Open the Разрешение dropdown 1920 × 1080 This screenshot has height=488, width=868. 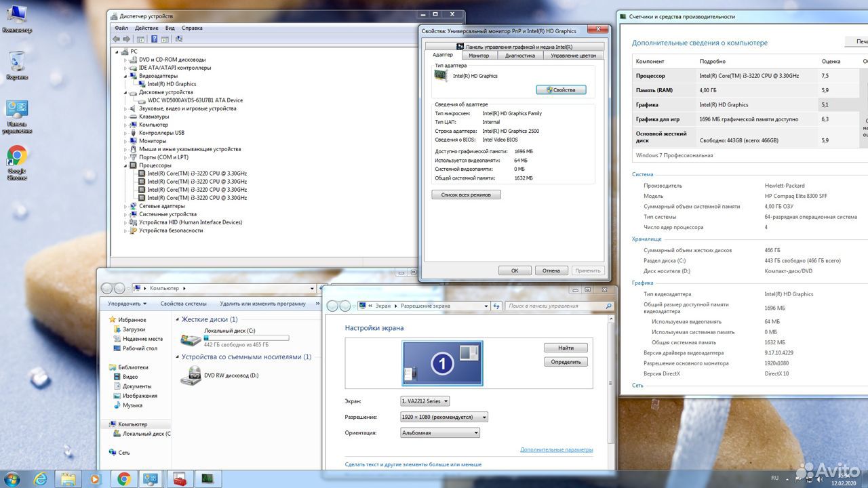(x=443, y=417)
